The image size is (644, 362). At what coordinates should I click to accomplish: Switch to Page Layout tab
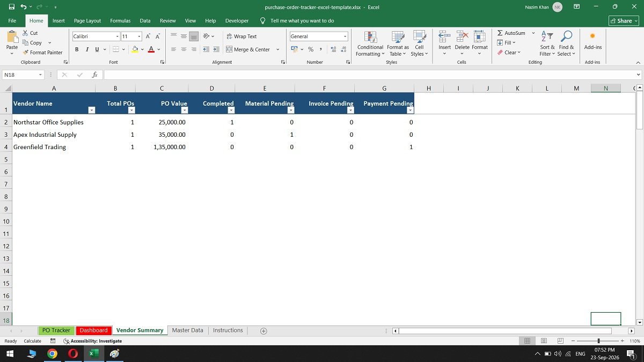pos(87,20)
